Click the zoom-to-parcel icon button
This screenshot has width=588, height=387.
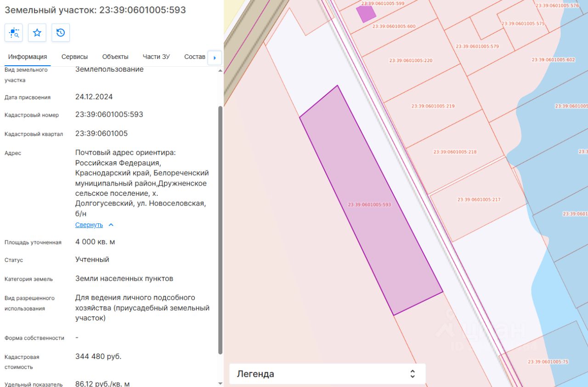(14, 33)
